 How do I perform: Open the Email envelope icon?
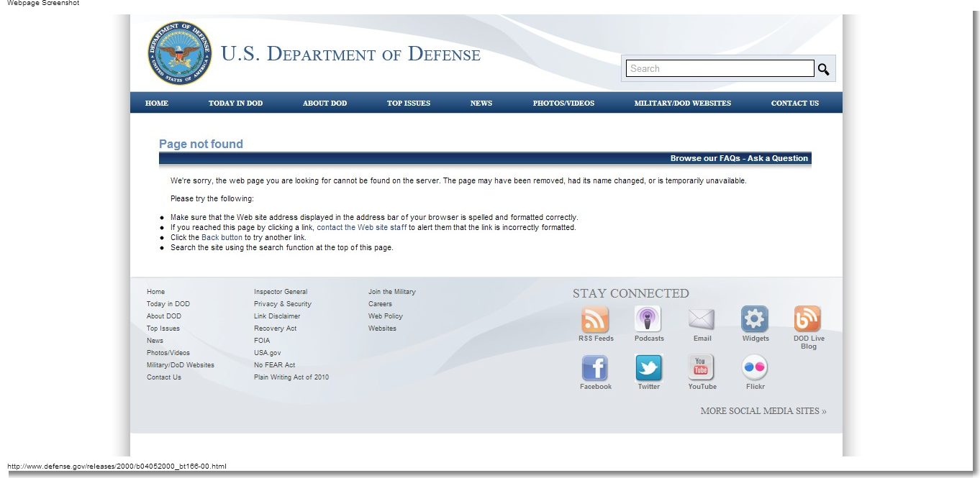tap(702, 319)
